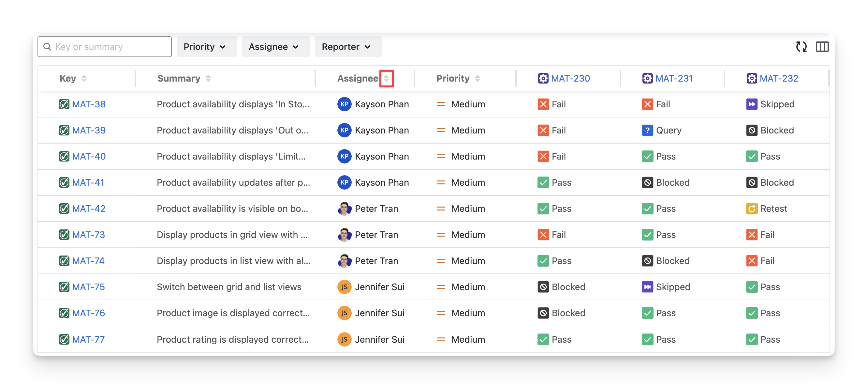The height and width of the screenshot is (389, 868).
Task: Click the Retest status icon for MAT-42
Action: pos(751,209)
